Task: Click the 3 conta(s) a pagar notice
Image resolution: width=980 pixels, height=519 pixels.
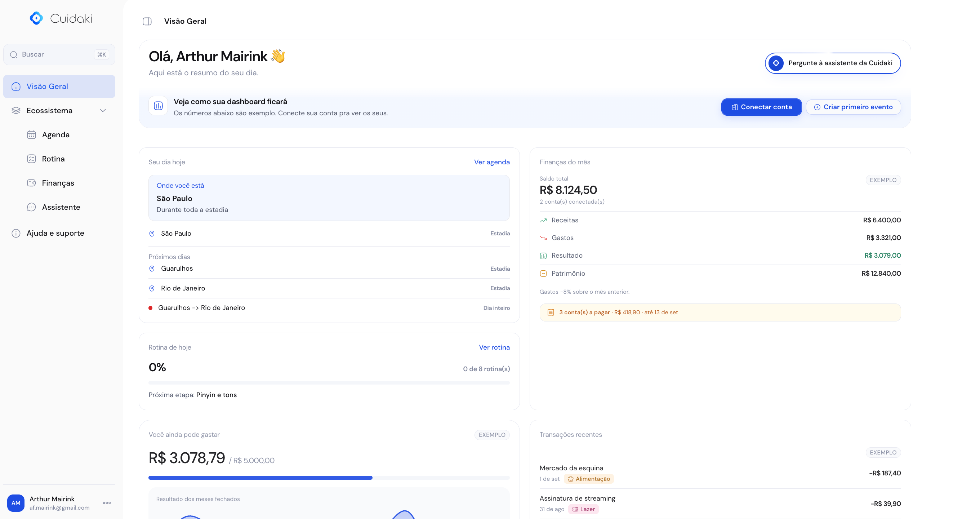Action: [x=720, y=312]
